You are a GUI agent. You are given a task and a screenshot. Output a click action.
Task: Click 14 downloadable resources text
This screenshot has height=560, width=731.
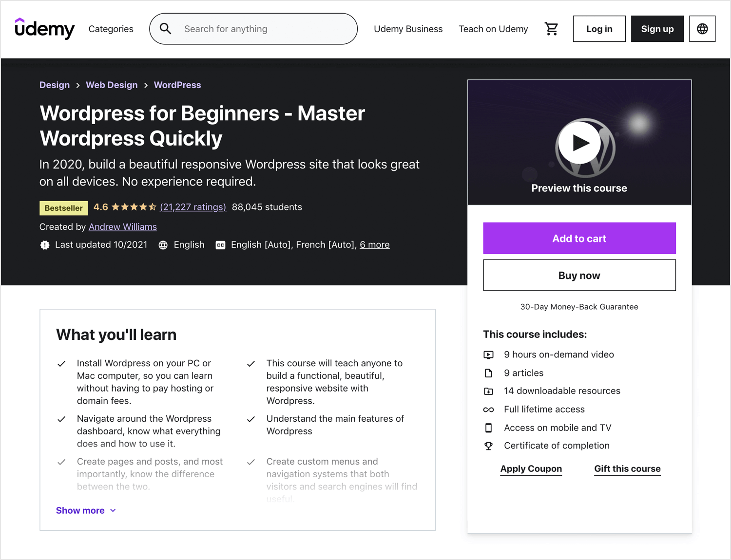pyautogui.click(x=562, y=391)
